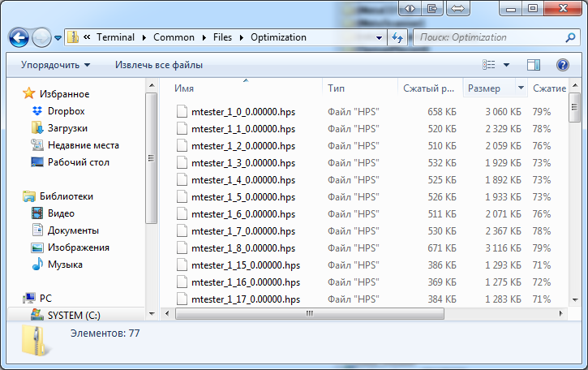Viewport: 588px width, 370px height.
Task: Select Библиотеки in the navigation pane
Action: point(67,196)
